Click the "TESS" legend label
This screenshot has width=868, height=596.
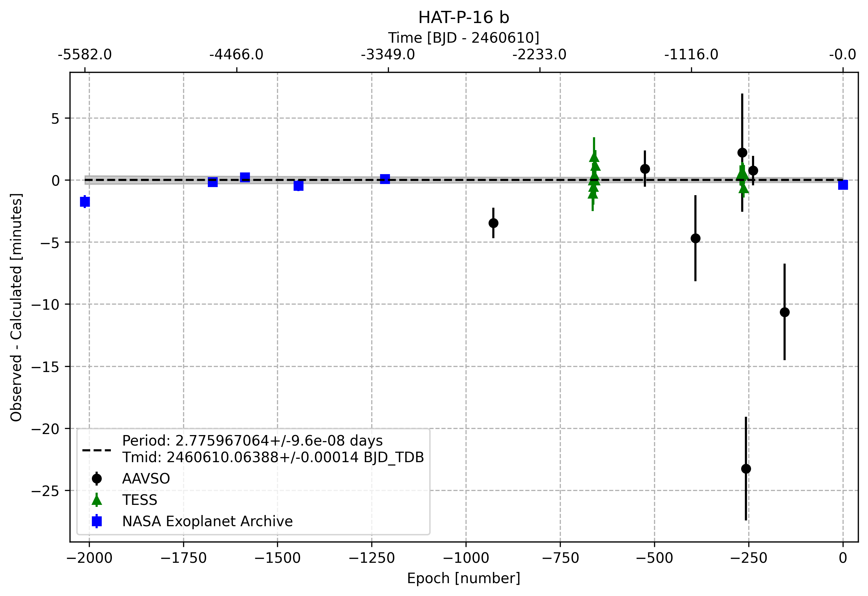(x=140, y=500)
